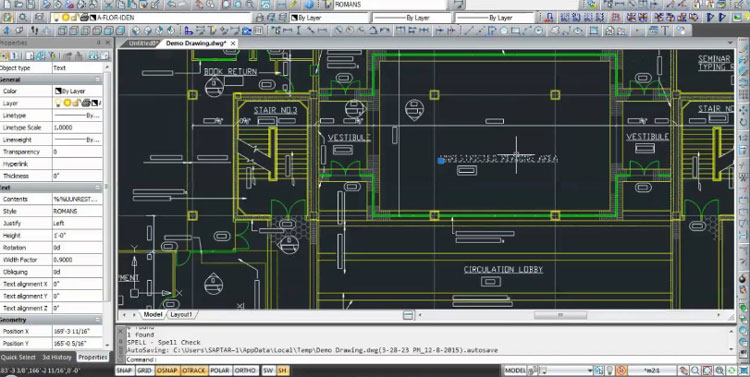The image size is (750, 377).
Task: Click the Properties bottom panel tab
Action: 92,357
